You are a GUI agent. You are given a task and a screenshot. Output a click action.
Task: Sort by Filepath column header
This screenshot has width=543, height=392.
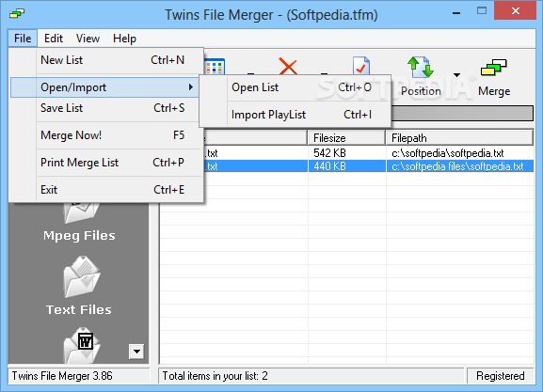(459, 138)
